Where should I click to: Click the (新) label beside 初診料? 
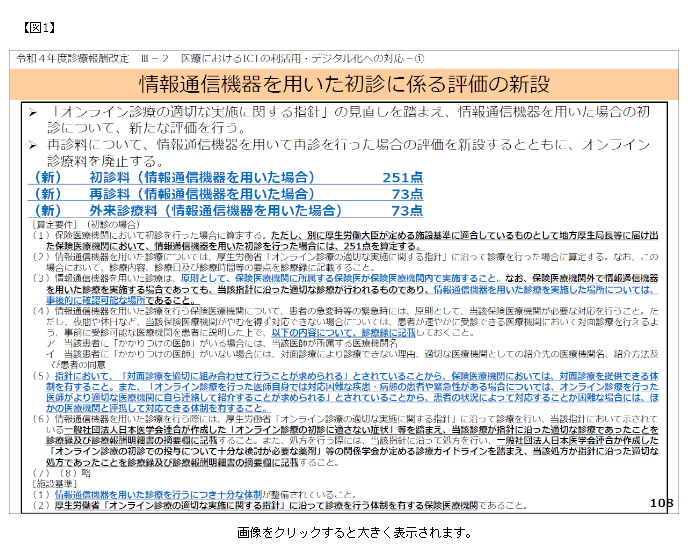(47, 178)
